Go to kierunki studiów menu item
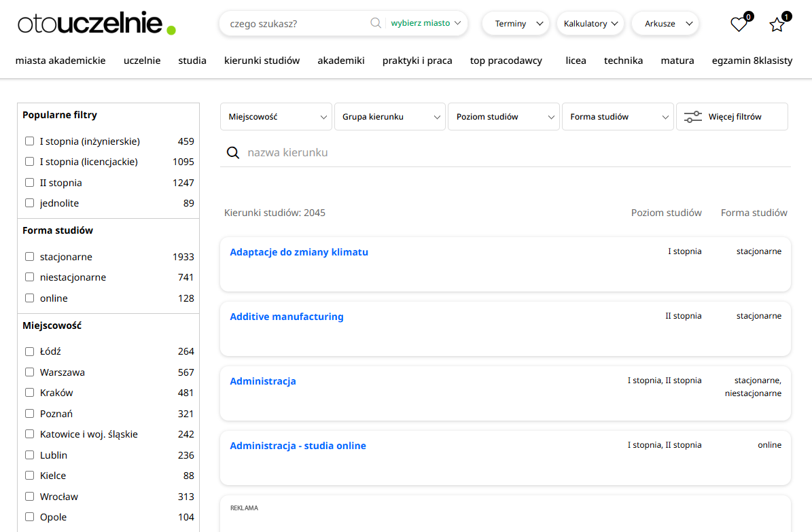 click(x=262, y=60)
